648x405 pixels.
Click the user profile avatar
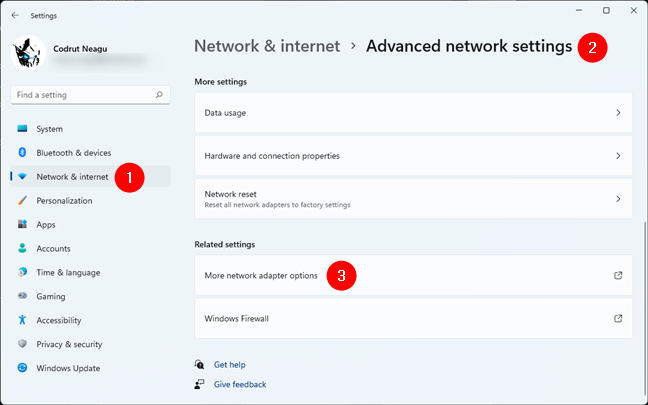click(x=28, y=52)
